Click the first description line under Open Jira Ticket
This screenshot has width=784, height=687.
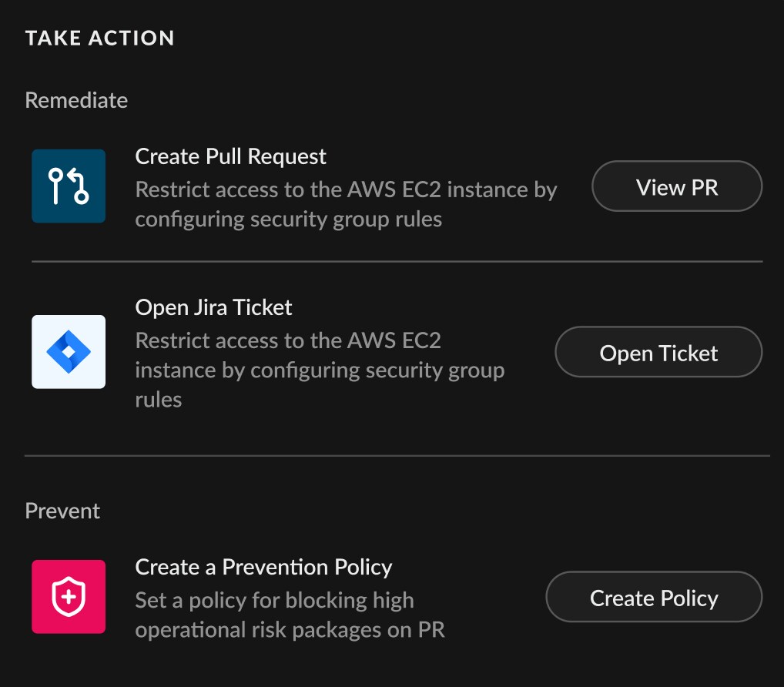(x=288, y=340)
